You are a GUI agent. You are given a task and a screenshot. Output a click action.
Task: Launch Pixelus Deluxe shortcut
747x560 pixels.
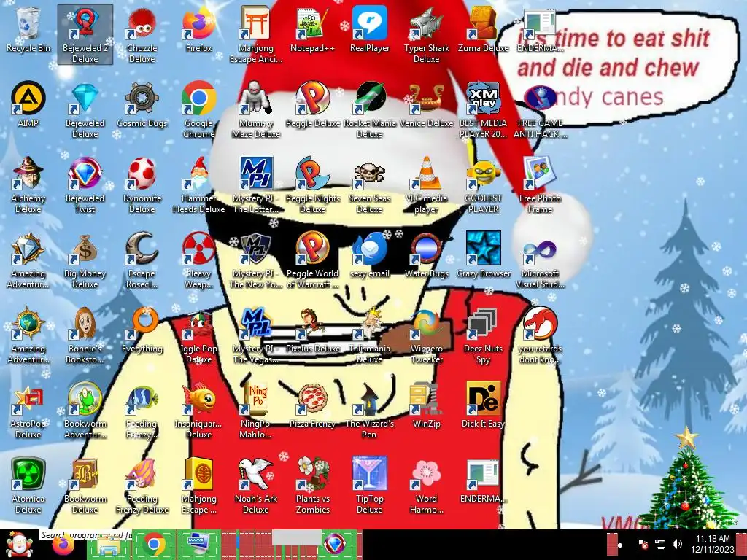312,332
